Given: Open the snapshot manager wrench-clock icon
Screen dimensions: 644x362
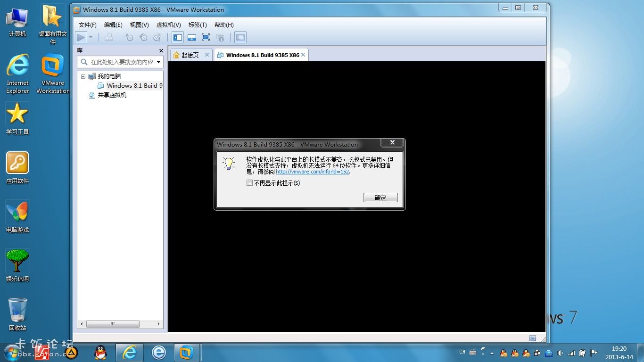Looking at the screenshot, I should (157, 37).
